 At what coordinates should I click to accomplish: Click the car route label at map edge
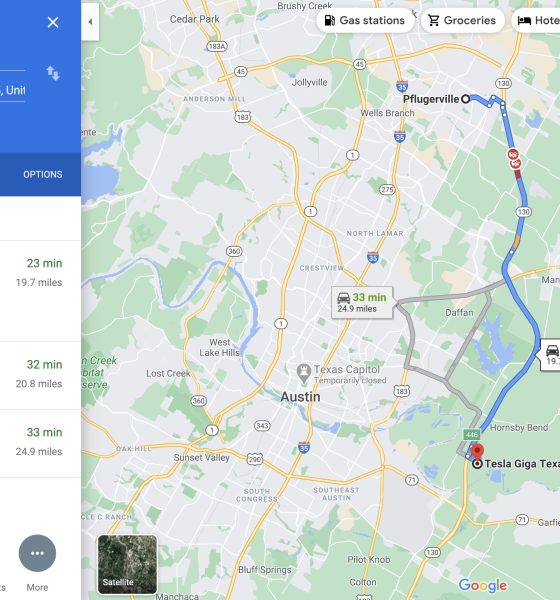(550, 355)
